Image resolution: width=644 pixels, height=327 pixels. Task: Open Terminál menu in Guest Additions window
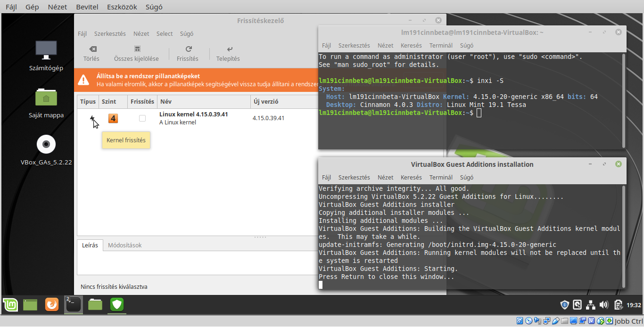tap(441, 178)
